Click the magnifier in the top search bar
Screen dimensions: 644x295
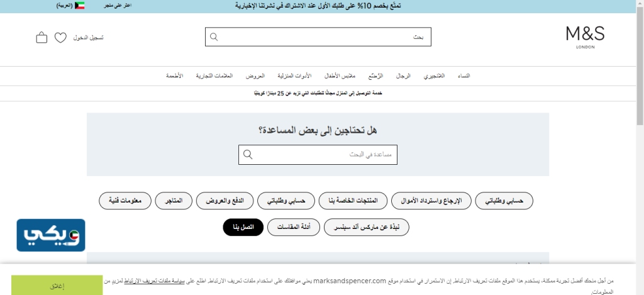pyautogui.click(x=214, y=37)
